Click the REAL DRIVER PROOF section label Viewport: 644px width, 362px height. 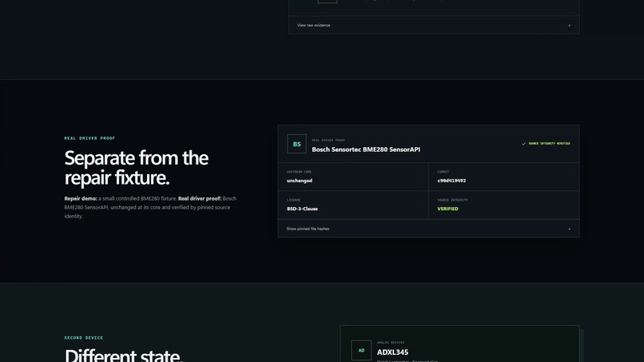[89, 138]
